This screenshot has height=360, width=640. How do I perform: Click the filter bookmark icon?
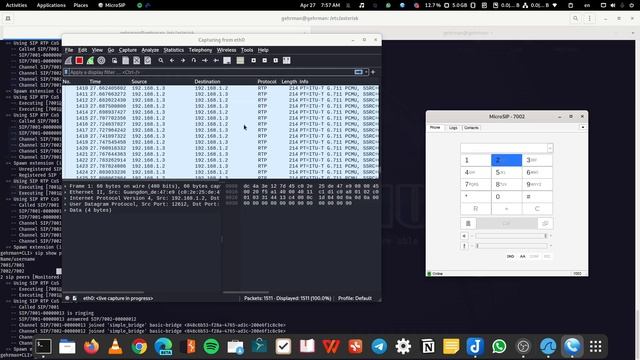pyautogui.click(x=66, y=72)
